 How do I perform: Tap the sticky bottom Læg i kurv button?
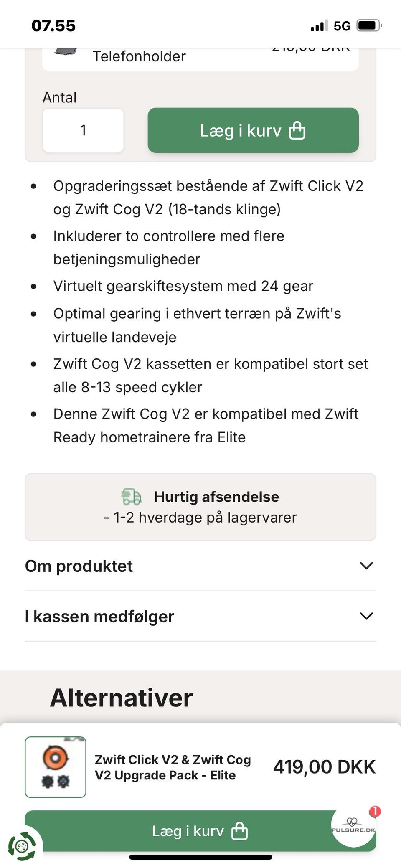(200, 831)
